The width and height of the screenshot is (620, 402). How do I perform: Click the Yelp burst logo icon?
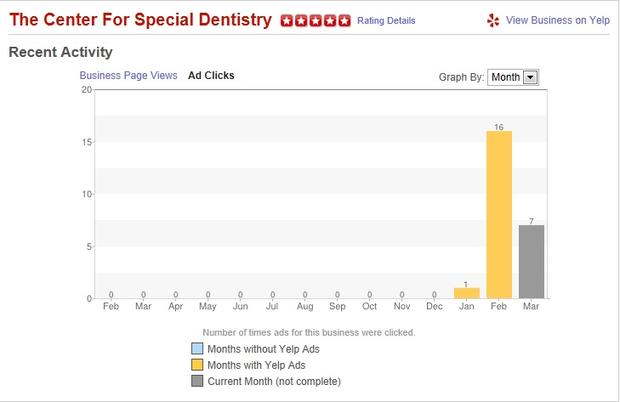pos(493,21)
